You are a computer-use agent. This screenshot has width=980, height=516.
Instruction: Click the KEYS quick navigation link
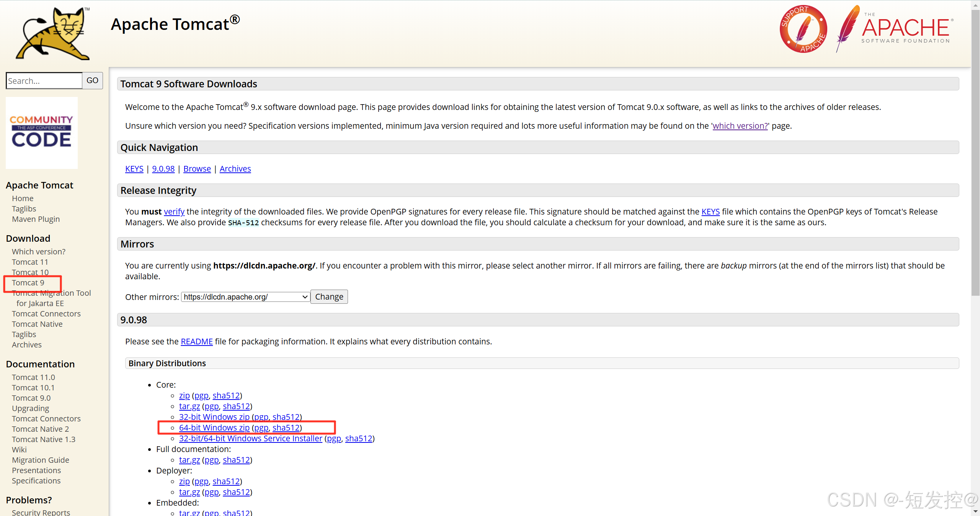pos(134,169)
